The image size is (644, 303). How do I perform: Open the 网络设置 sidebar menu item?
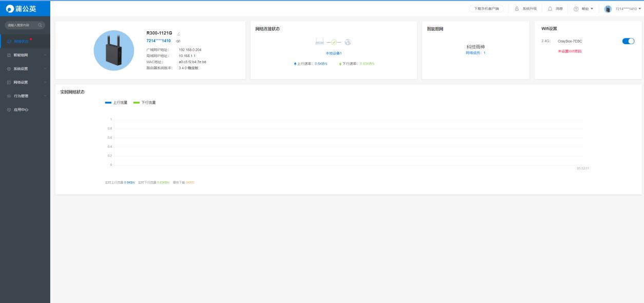point(25,82)
